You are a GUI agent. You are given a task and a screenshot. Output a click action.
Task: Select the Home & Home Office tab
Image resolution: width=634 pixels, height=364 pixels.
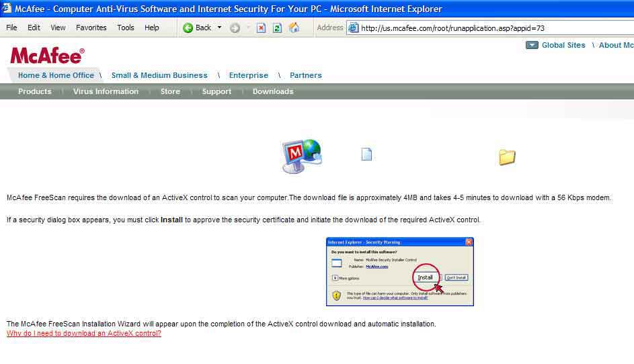point(56,75)
